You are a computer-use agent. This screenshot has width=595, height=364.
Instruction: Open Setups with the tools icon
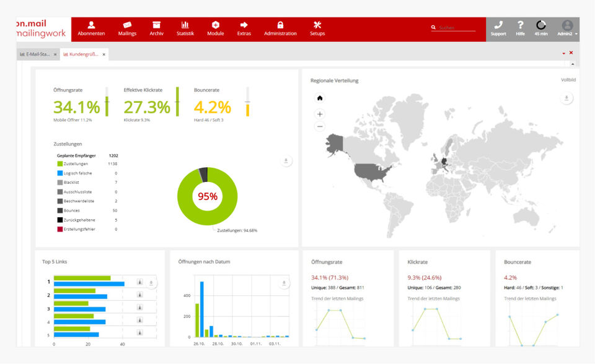click(317, 28)
